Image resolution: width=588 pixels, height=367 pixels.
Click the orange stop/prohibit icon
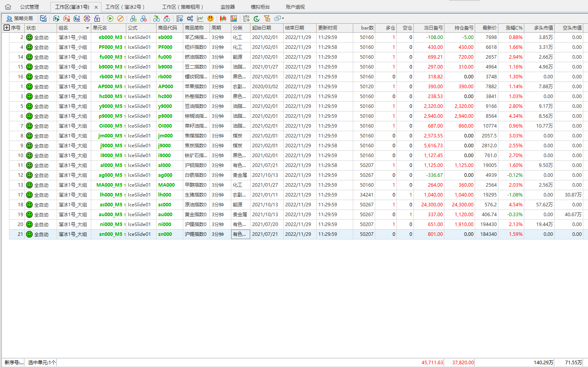(120, 19)
